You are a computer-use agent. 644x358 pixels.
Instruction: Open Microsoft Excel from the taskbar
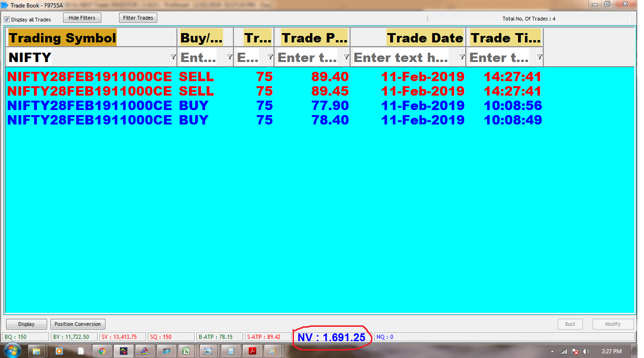click(186, 351)
